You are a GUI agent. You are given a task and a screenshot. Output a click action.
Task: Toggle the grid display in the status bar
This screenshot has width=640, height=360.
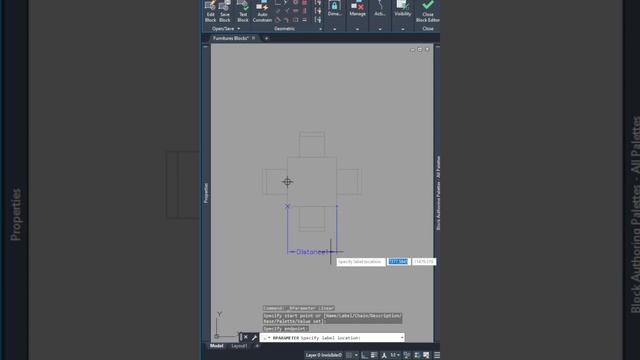tap(349, 355)
